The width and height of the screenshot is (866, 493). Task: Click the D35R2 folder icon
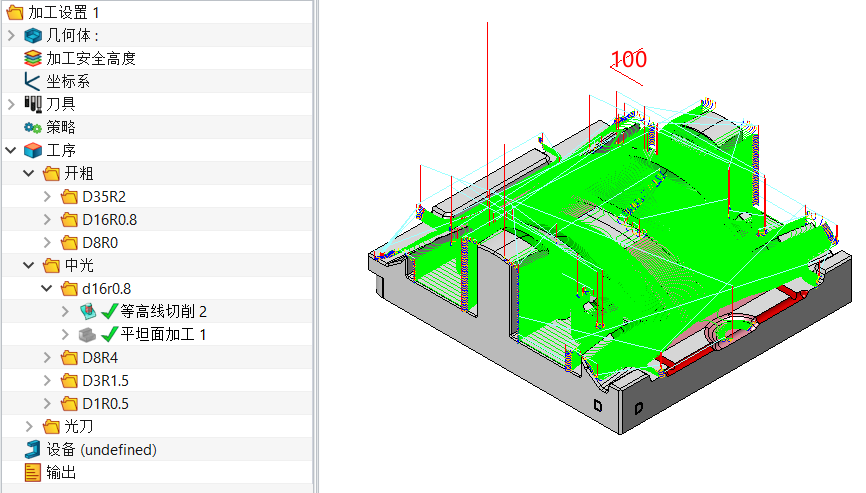[x=69, y=197]
